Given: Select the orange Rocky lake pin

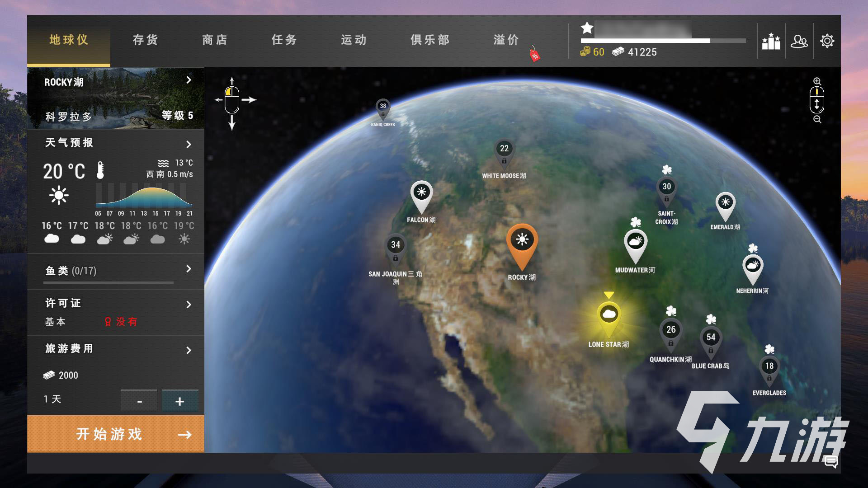Looking at the screenshot, I should pos(522,246).
